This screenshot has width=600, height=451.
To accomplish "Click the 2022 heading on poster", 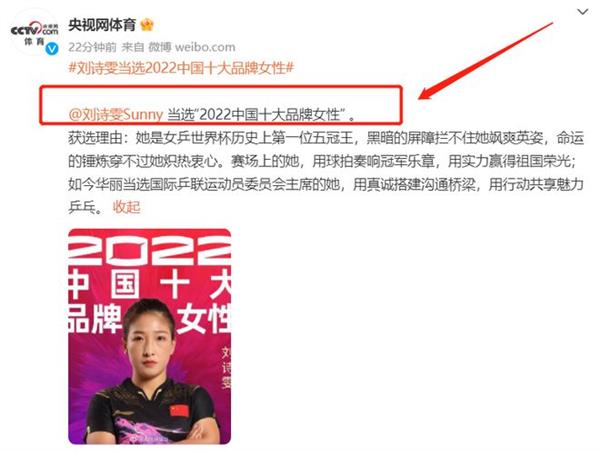I will [x=150, y=249].
